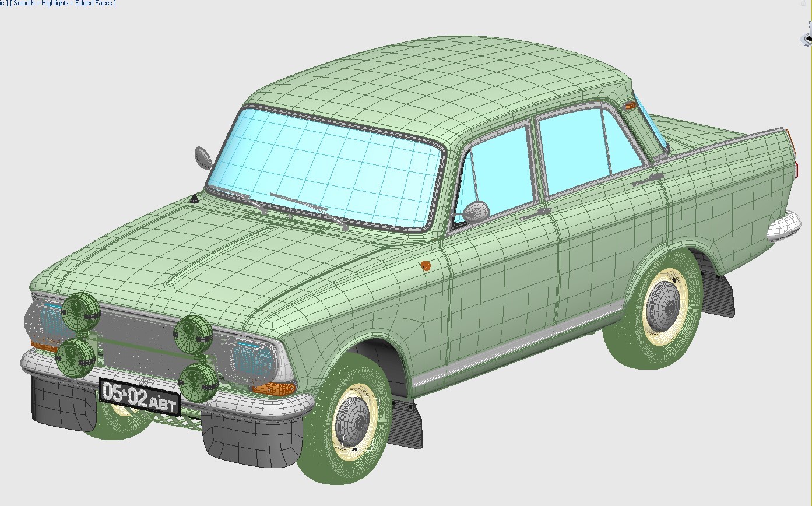
Task: Select the door mirror beside the front side window
Action: coord(475,211)
